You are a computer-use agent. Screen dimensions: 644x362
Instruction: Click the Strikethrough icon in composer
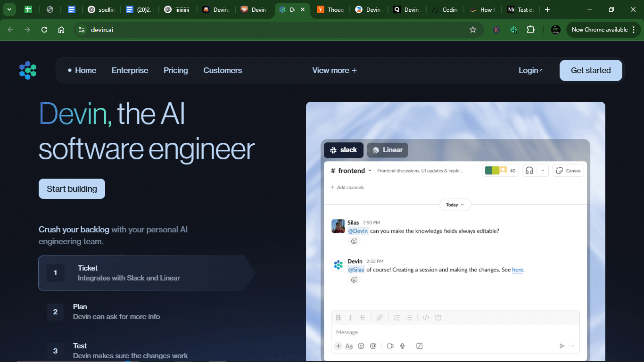coord(363,318)
